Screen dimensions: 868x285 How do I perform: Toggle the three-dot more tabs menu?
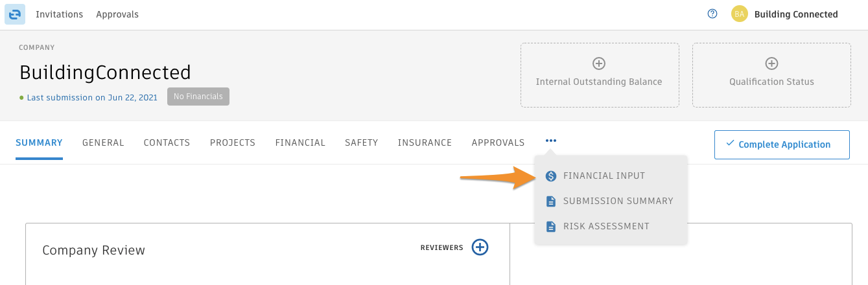pyautogui.click(x=551, y=141)
